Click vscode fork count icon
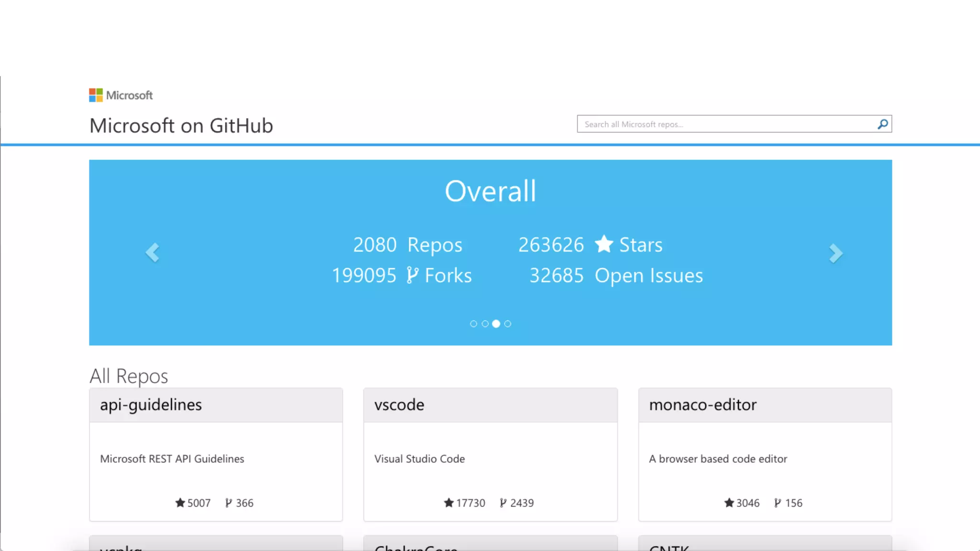Image resolution: width=980 pixels, height=551 pixels. (503, 503)
